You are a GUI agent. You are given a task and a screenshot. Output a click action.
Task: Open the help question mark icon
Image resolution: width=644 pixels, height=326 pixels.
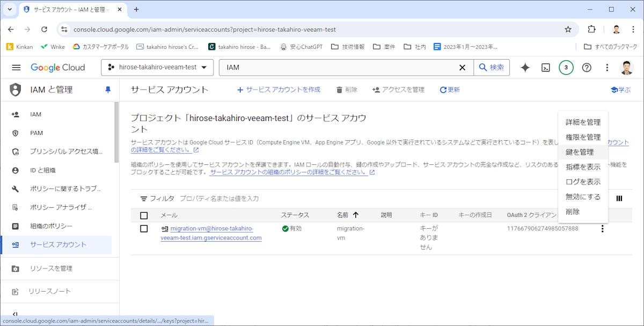point(587,68)
